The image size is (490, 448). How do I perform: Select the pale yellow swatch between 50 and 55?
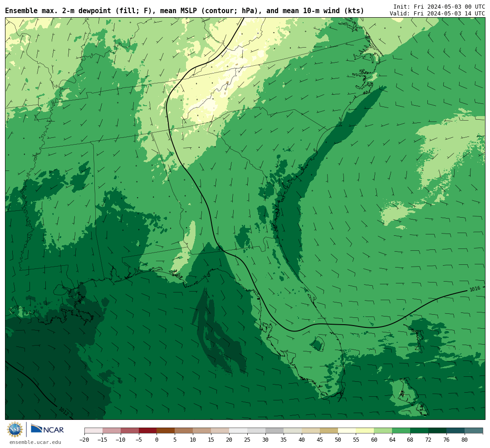tap(347, 431)
